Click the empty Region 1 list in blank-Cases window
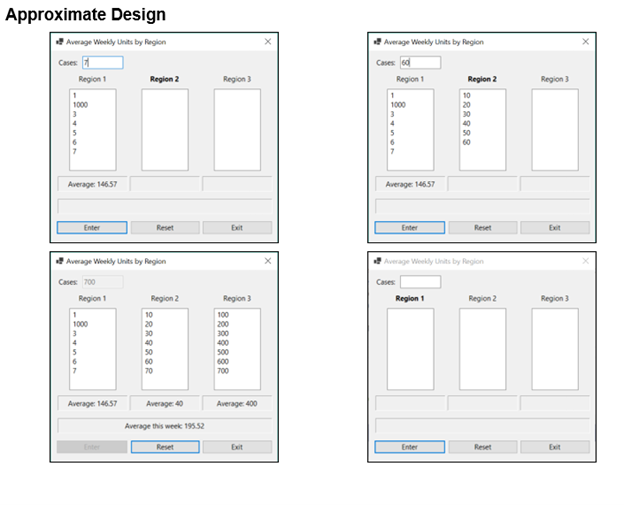624x505 pixels. (410, 349)
